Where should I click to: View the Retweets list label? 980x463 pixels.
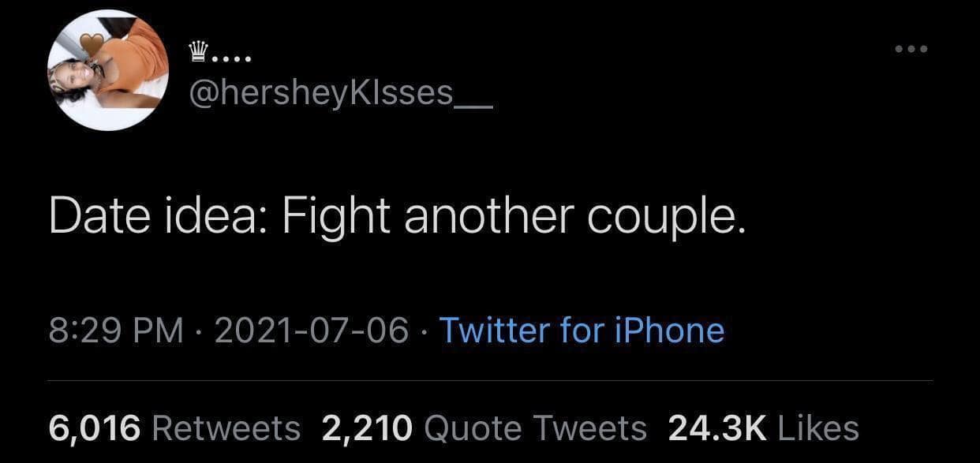point(226,428)
